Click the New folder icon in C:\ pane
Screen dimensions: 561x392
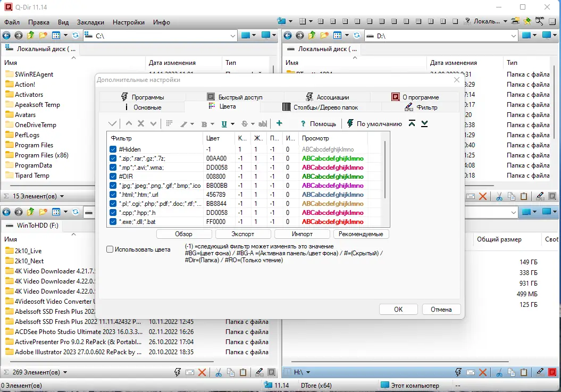tap(43, 36)
